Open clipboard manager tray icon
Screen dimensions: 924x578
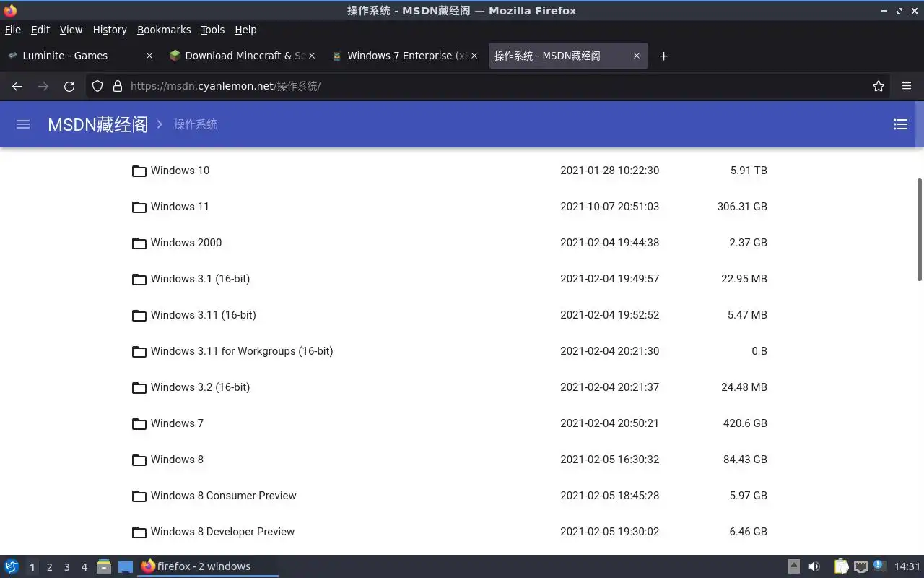click(x=841, y=566)
